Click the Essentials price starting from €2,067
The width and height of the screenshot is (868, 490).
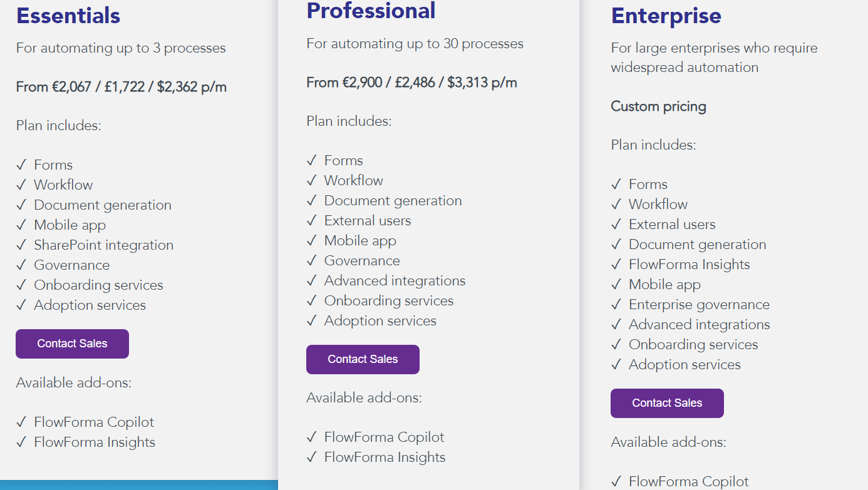[x=121, y=87]
